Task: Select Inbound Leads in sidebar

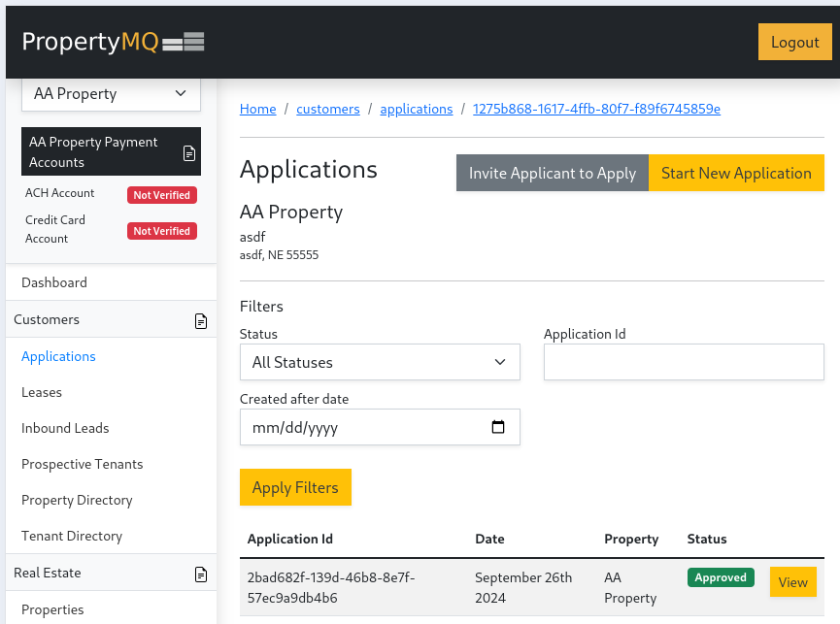Action: point(65,428)
